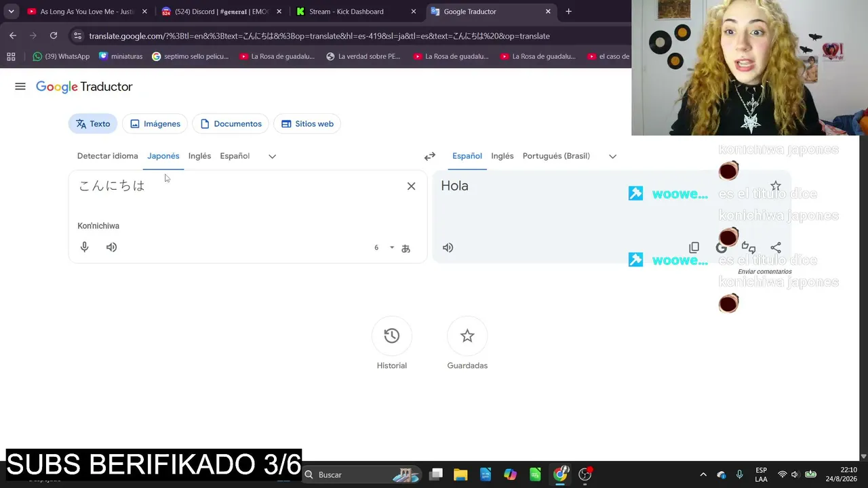868x488 pixels.
Task: Select Inglés as source language
Action: (x=199, y=156)
